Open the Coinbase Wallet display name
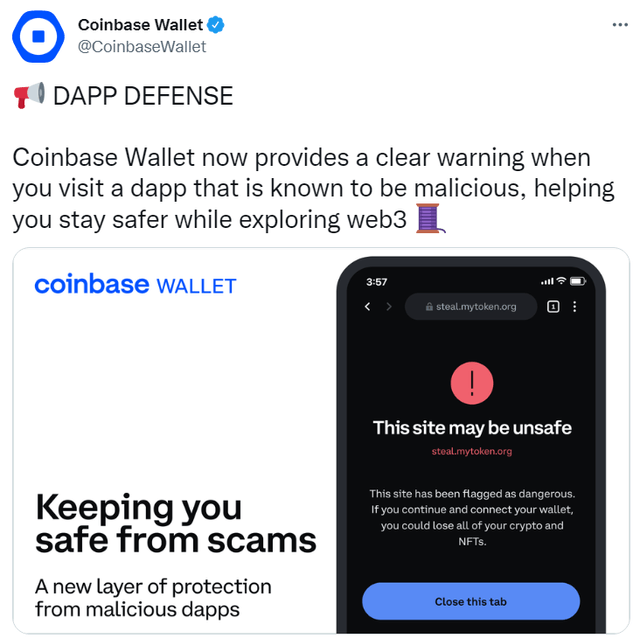Viewport: 640px width, 643px height. [x=140, y=25]
